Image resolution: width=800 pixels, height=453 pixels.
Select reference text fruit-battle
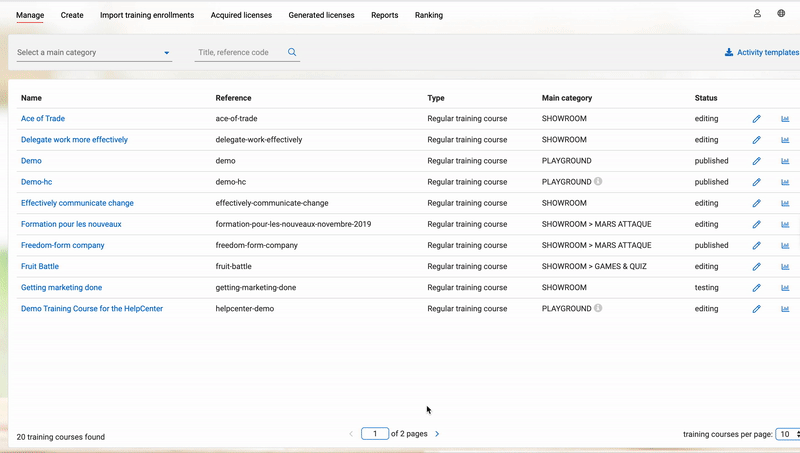point(233,266)
